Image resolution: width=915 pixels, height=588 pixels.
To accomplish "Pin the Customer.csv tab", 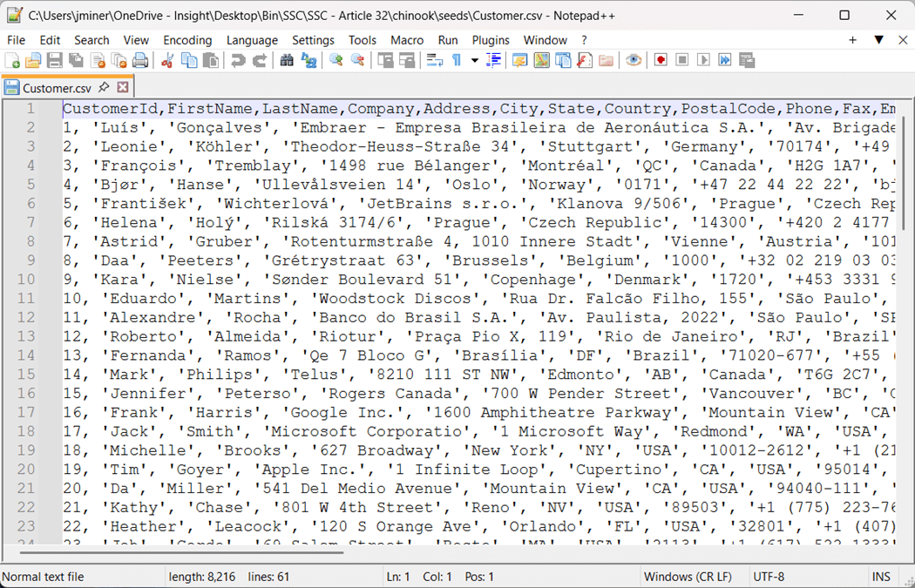I will [x=104, y=87].
